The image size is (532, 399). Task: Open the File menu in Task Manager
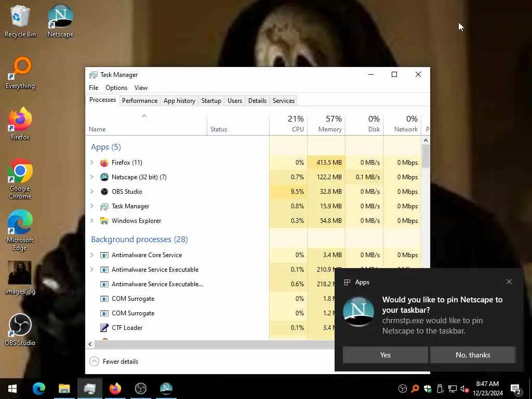click(94, 88)
